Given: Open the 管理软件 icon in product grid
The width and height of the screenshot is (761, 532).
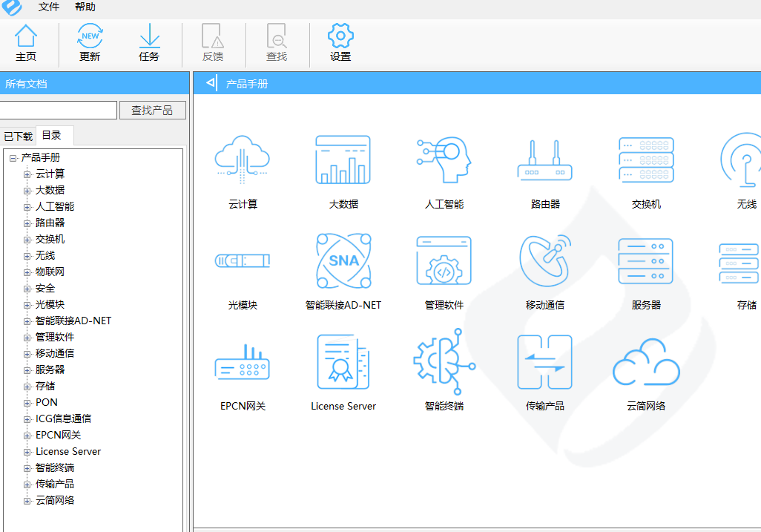Looking at the screenshot, I should (x=444, y=261).
